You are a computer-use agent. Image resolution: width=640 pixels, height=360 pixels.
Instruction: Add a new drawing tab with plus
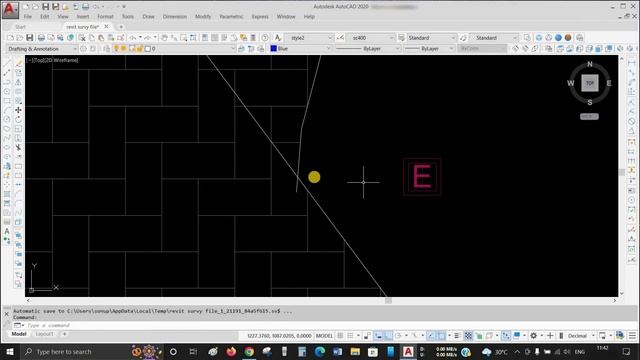[x=121, y=27]
